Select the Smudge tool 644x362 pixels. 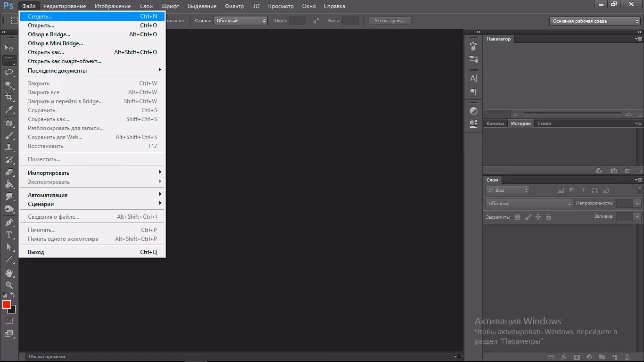tap(9, 197)
